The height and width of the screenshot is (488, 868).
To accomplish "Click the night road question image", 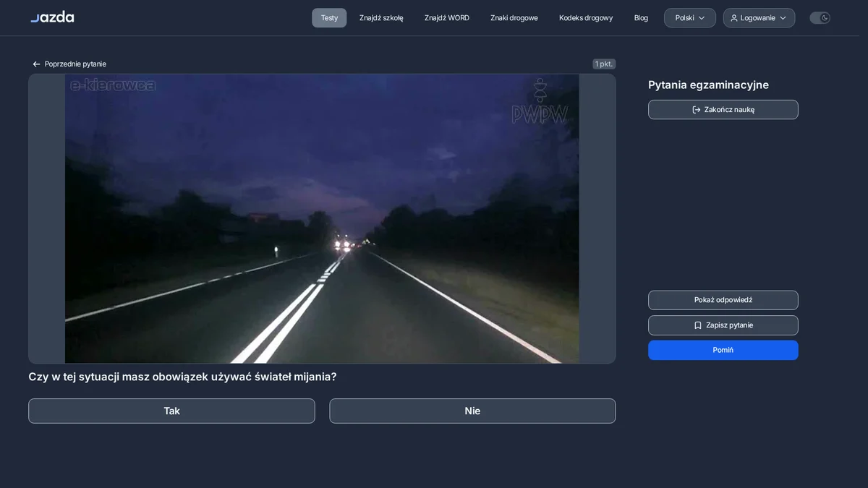I will click(322, 218).
